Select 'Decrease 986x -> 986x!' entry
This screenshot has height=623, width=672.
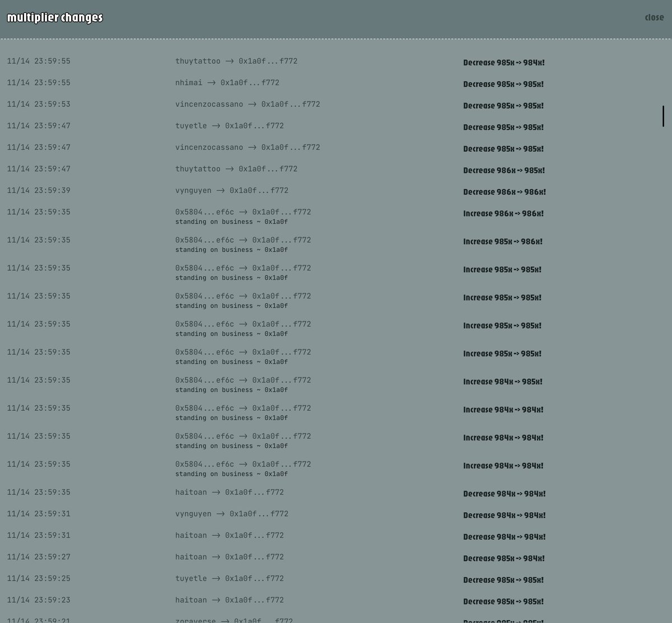tap(505, 192)
